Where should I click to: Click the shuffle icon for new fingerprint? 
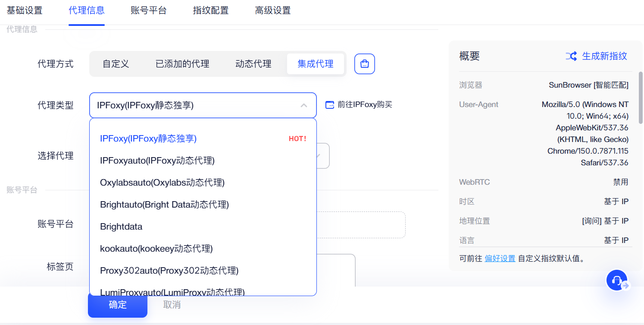tap(571, 56)
